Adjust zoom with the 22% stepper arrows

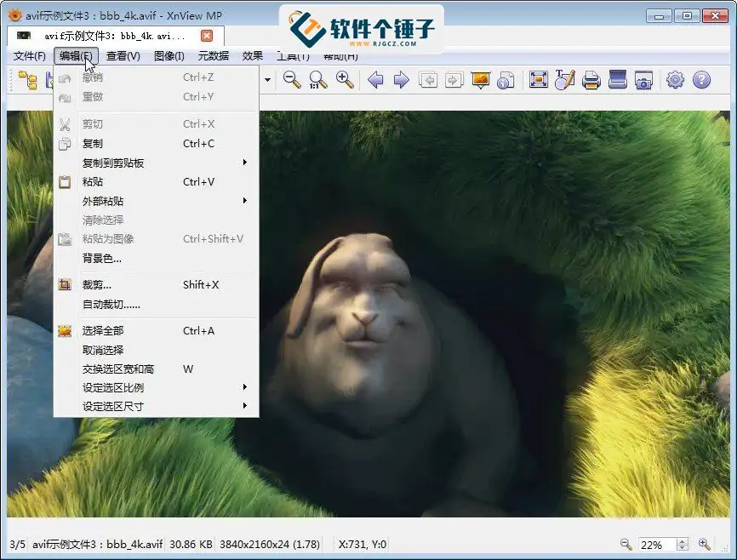click(683, 544)
